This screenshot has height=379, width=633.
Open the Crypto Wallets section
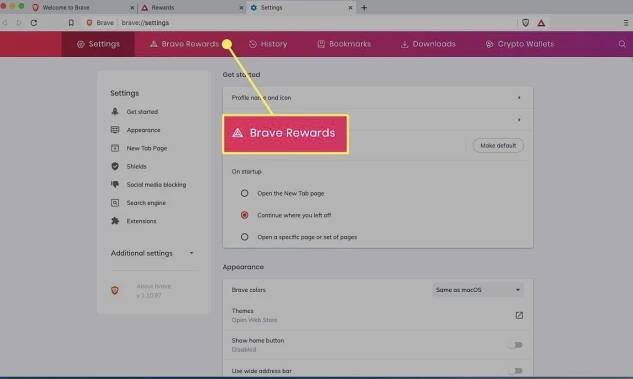tap(520, 44)
